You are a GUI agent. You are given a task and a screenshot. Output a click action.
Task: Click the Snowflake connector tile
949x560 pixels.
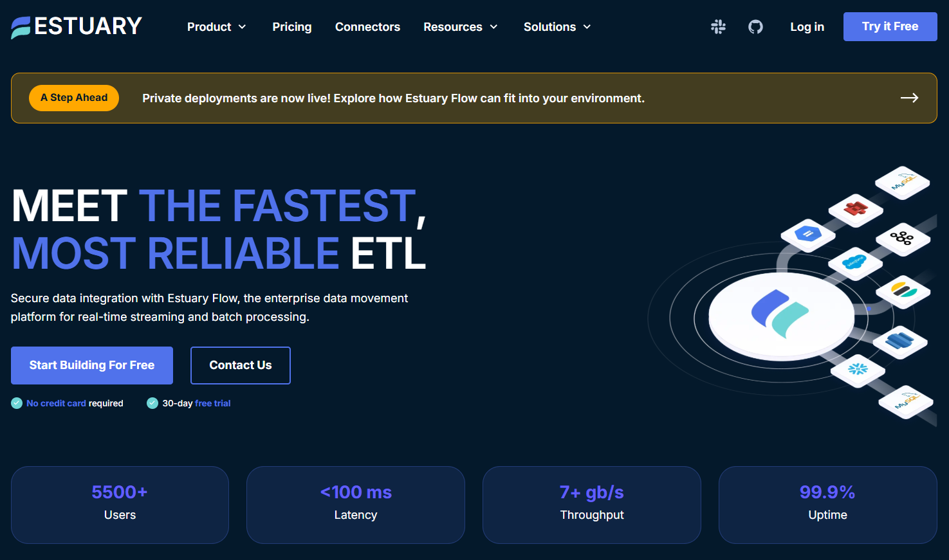pyautogui.click(x=858, y=370)
